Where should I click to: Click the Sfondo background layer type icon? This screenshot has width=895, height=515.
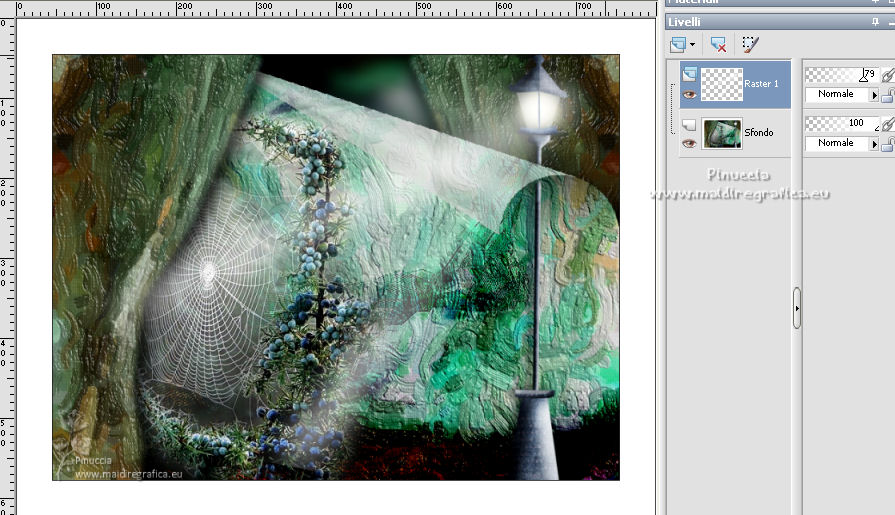pos(690,124)
